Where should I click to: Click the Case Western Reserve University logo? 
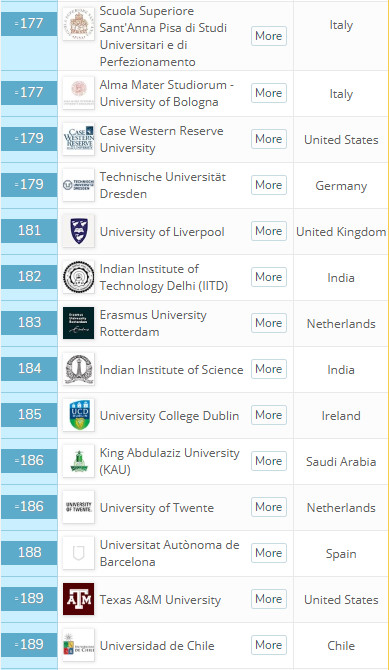[x=78, y=139]
